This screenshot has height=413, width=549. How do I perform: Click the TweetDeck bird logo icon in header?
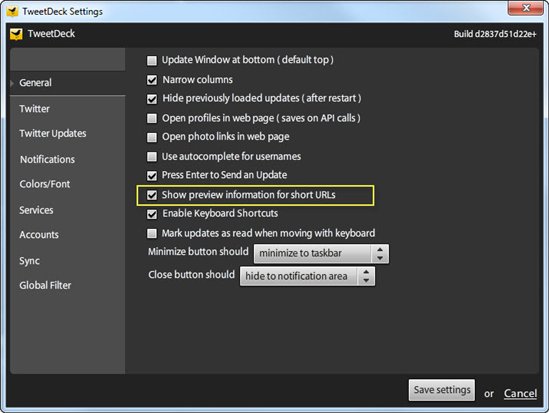16,34
